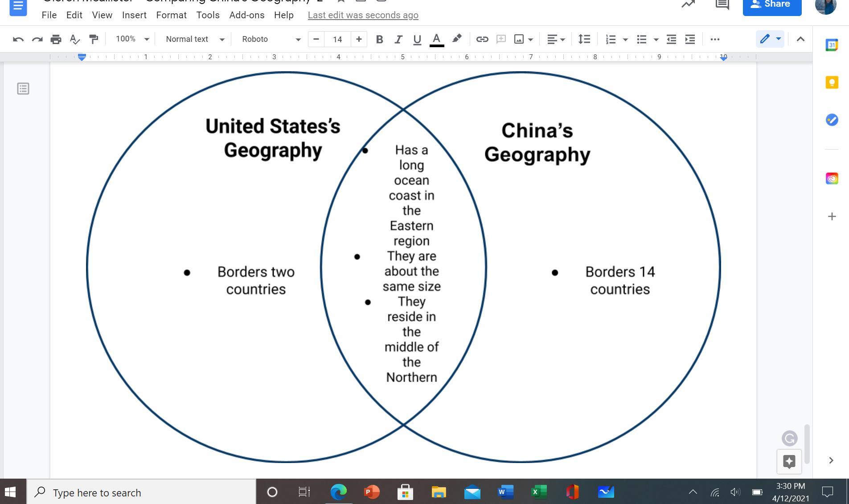Expand the side panel chevron at bottom right
This screenshot has width=849, height=504.
(831, 460)
